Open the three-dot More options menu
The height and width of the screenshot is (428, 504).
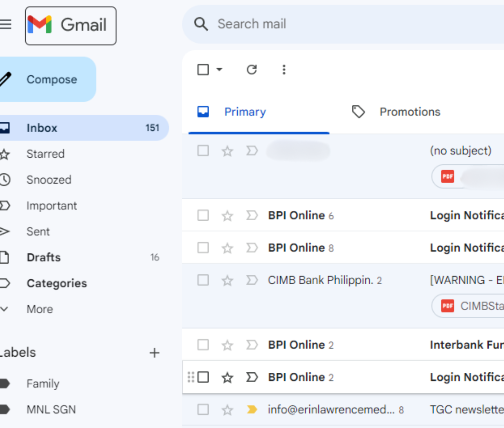tap(284, 70)
